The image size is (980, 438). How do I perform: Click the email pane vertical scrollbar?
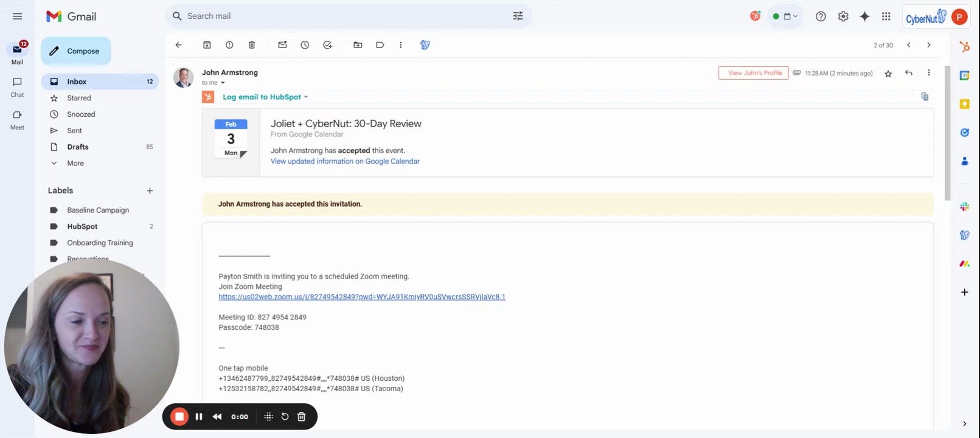[x=947, y=133]
